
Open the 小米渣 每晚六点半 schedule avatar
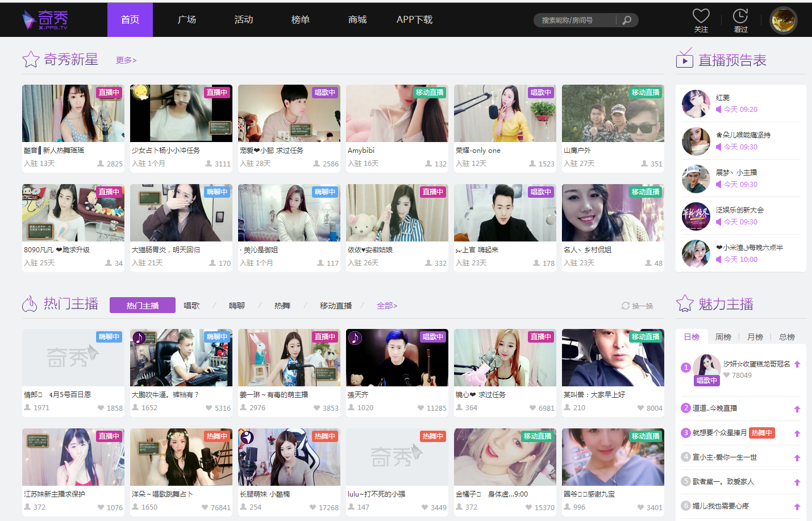(696, 254)
